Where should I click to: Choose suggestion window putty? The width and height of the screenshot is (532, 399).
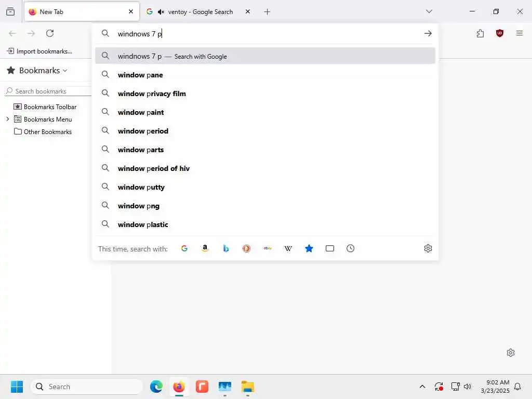point(265,187)
